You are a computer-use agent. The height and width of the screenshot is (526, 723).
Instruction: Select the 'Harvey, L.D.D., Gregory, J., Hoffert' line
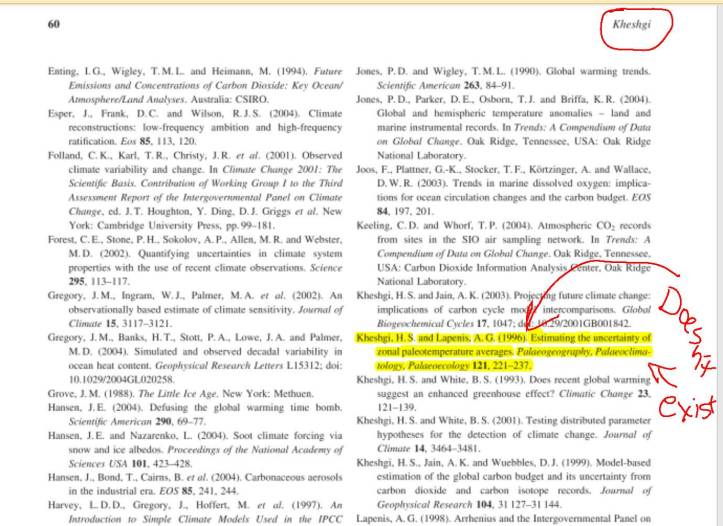(x=195, y=506)
